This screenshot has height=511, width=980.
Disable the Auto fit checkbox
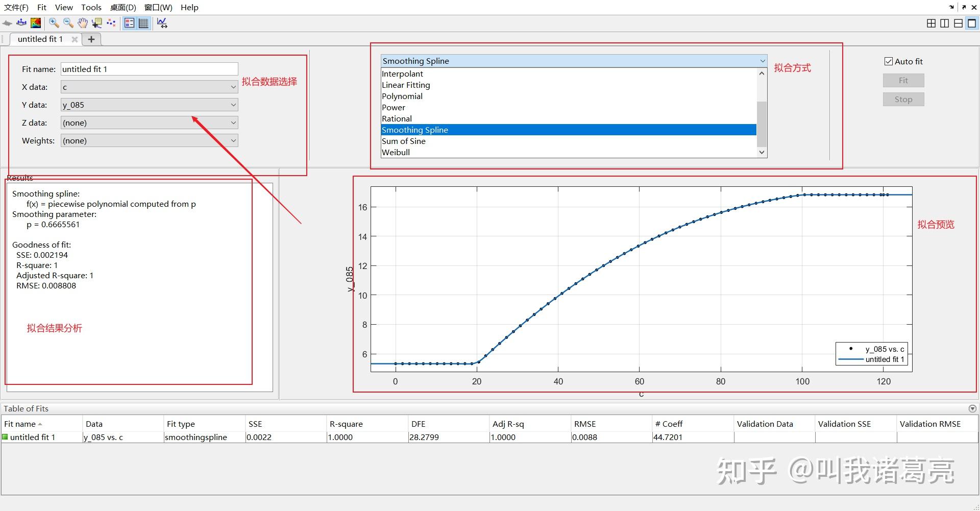[x=888, y=61]
